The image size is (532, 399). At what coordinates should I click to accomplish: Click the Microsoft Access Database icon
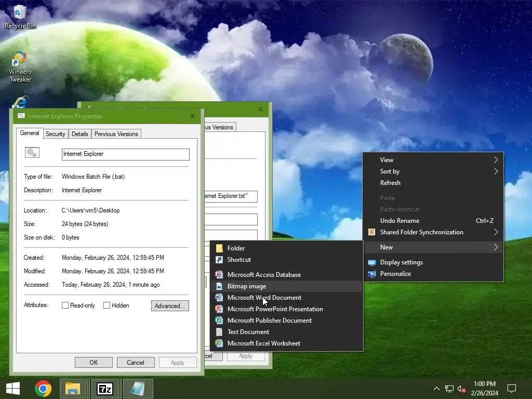(219, 274)
